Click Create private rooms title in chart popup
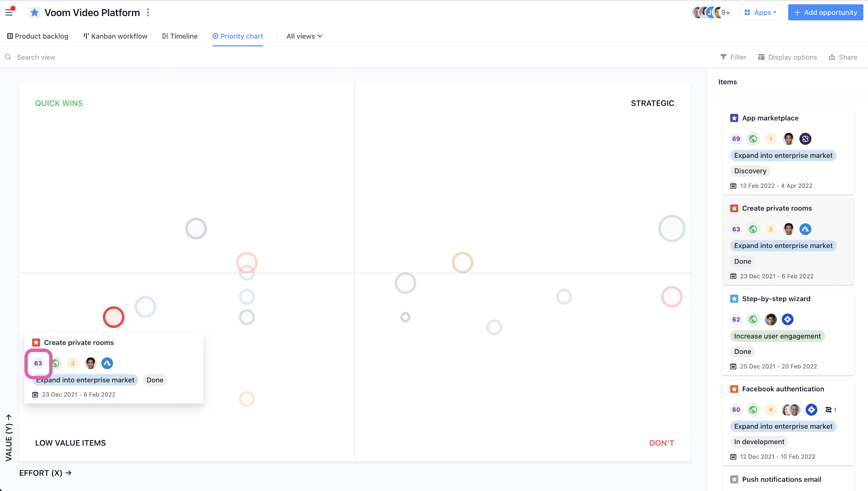Screen dimensions: 868x491 (x=79, y=342)
